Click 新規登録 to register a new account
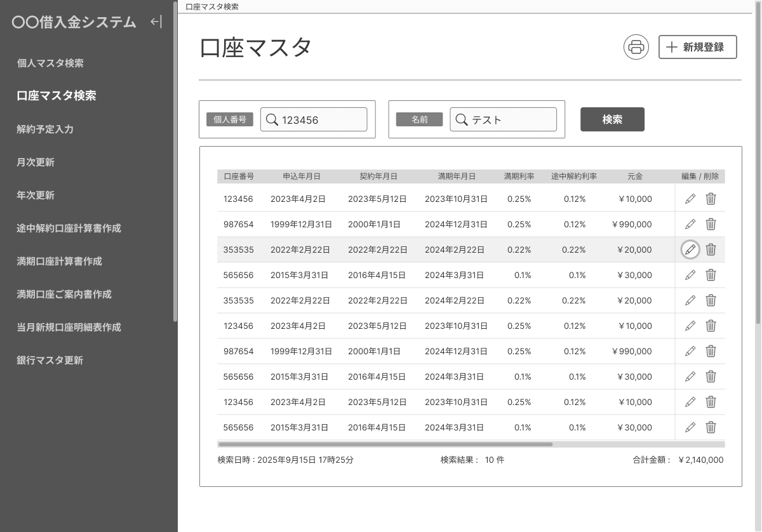 697,46
